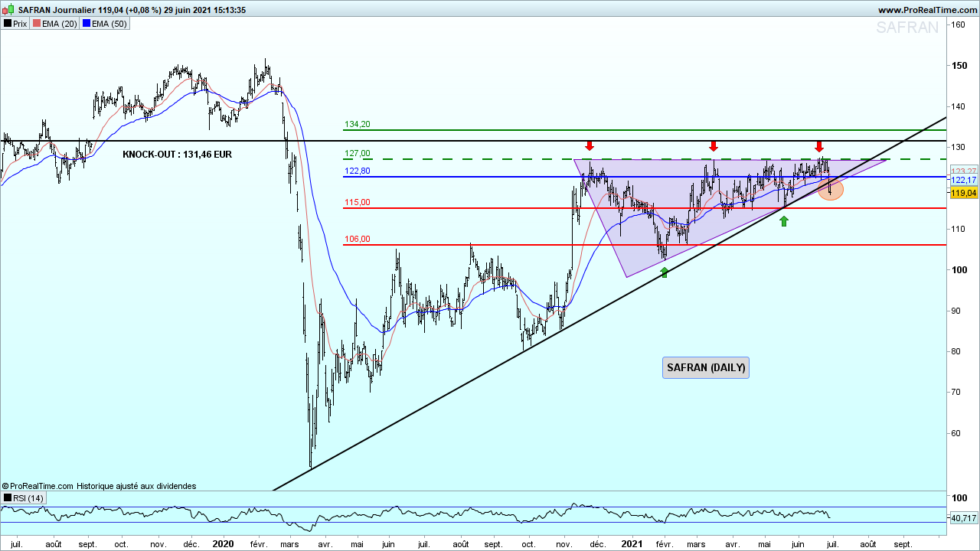Click the 150 price axis label
This screenshot has width=980, height=551.
pos(958,66)
